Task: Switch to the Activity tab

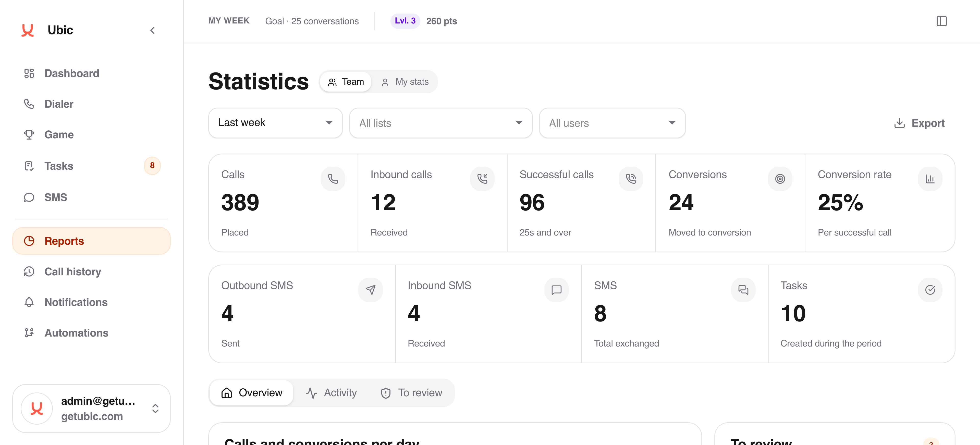Action: [331, 392]
